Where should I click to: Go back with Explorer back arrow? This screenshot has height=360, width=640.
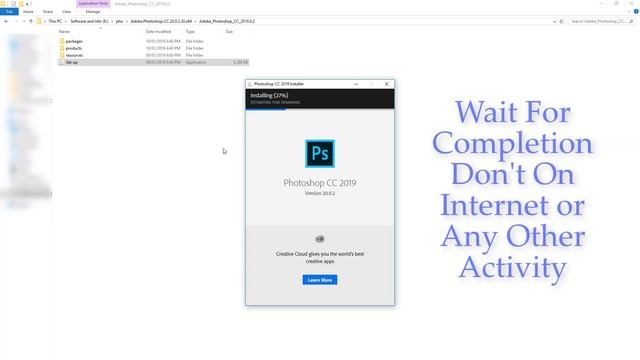coord(6,21)
